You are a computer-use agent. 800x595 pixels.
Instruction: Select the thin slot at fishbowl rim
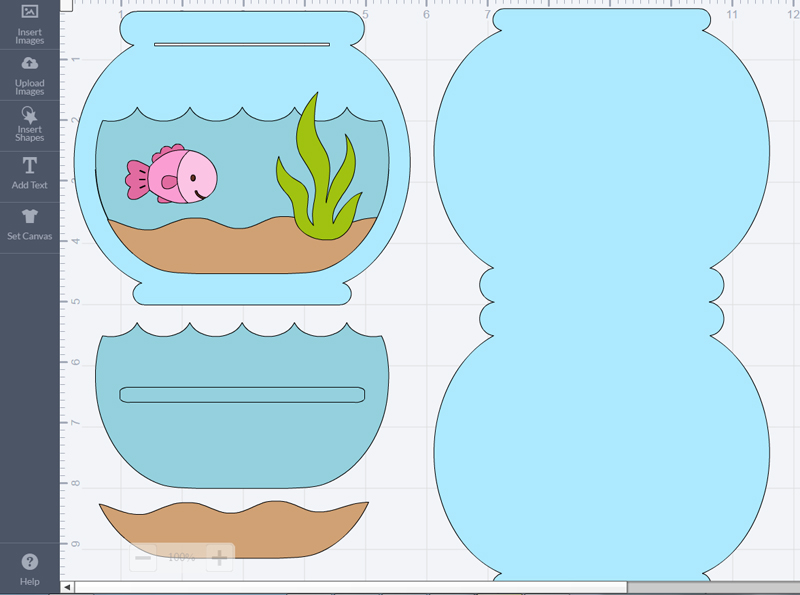(x=242, y=45)
